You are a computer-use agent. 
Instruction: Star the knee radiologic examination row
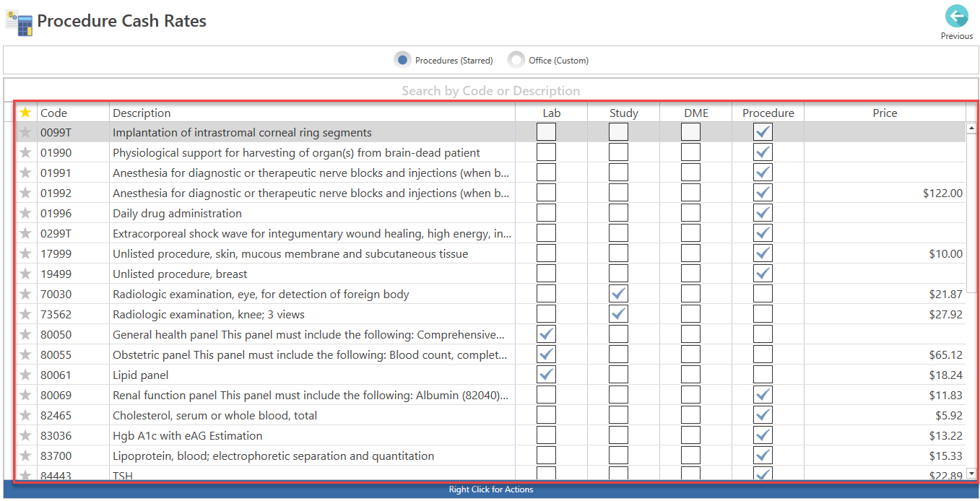click(x=26, y=315)
